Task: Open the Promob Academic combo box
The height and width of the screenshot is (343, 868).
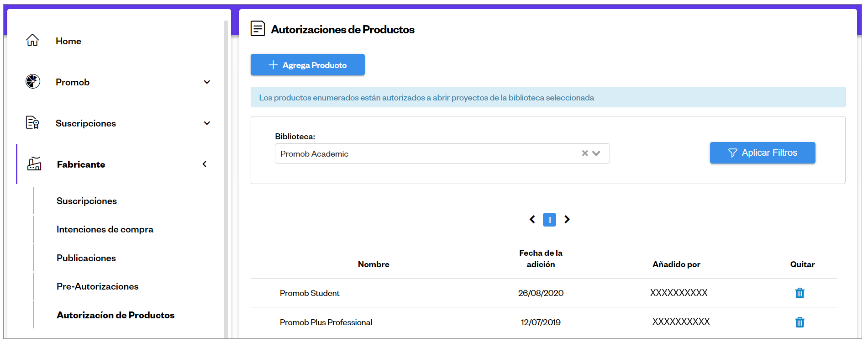Action: tap(442, 153)
